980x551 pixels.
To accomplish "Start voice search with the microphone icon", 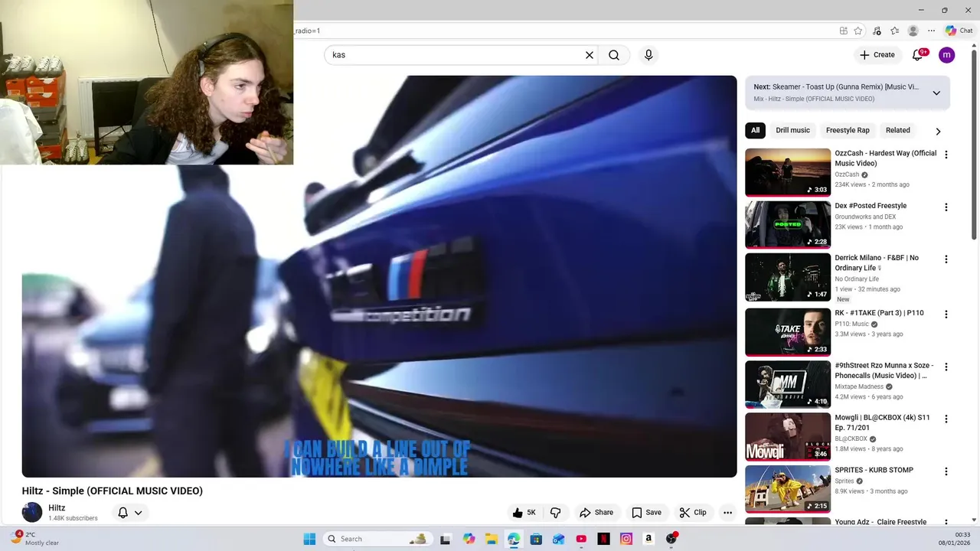I will point(648,55).
